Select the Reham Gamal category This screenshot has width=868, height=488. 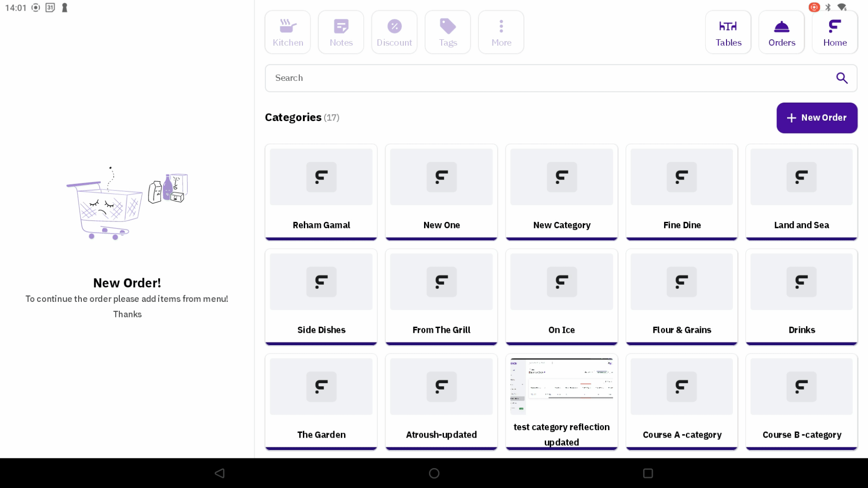point(321,192)
